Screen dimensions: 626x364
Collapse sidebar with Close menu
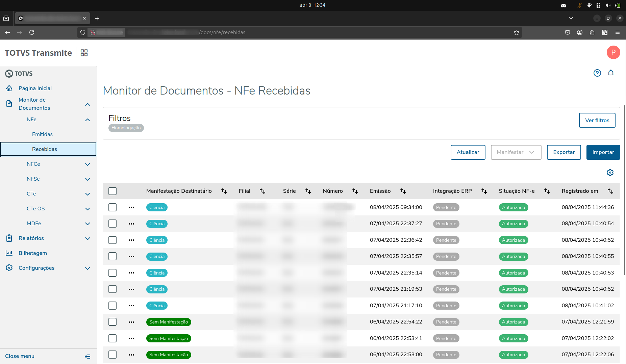pos(48,356)
